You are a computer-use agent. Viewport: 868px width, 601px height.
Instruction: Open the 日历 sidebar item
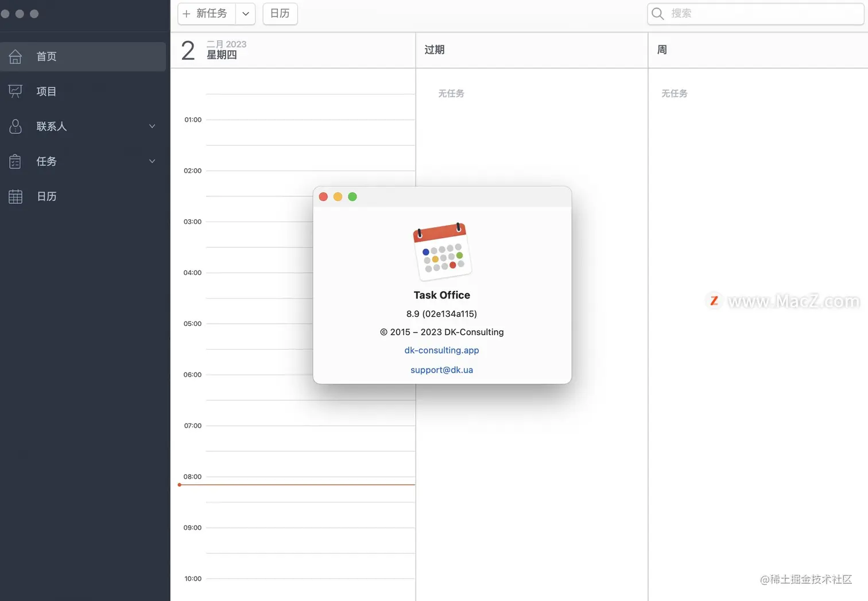coord(83,196)
